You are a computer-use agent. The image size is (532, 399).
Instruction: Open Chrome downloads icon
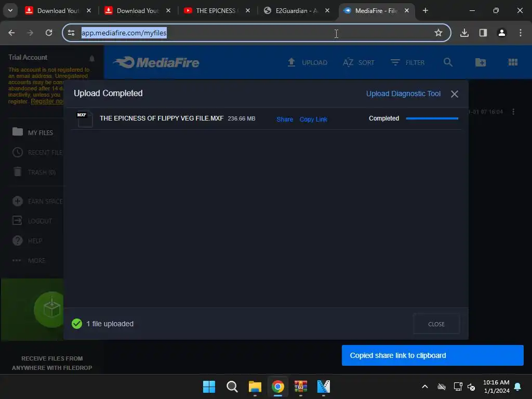pos(464,33)
